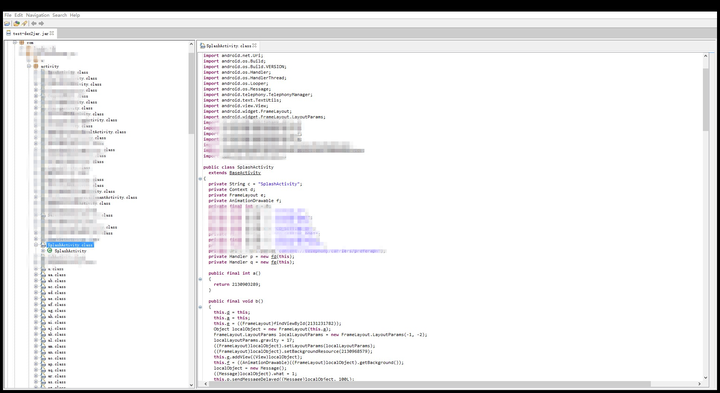
Task: Expand the ae.class tree node
Action: 36,298
